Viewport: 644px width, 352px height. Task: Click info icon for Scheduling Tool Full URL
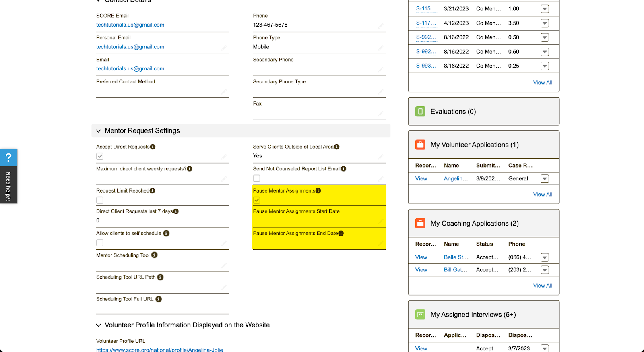click(159, 299)
